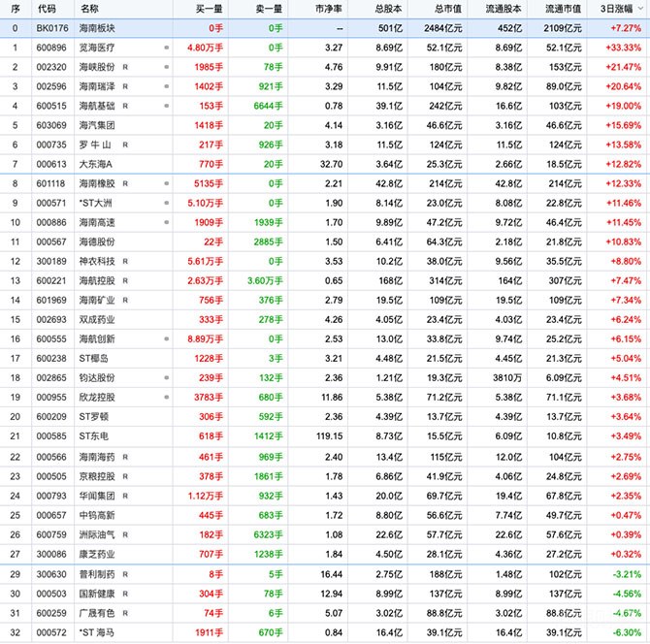Select the 119.15 price-to-book value
650x644 pixels.
click(x=330, y=436)
